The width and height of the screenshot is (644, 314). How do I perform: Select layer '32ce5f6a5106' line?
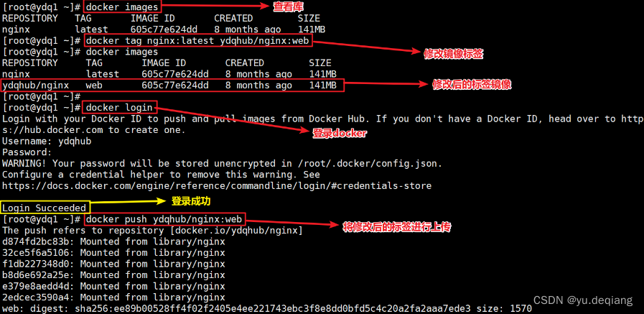tap(113, 252)
